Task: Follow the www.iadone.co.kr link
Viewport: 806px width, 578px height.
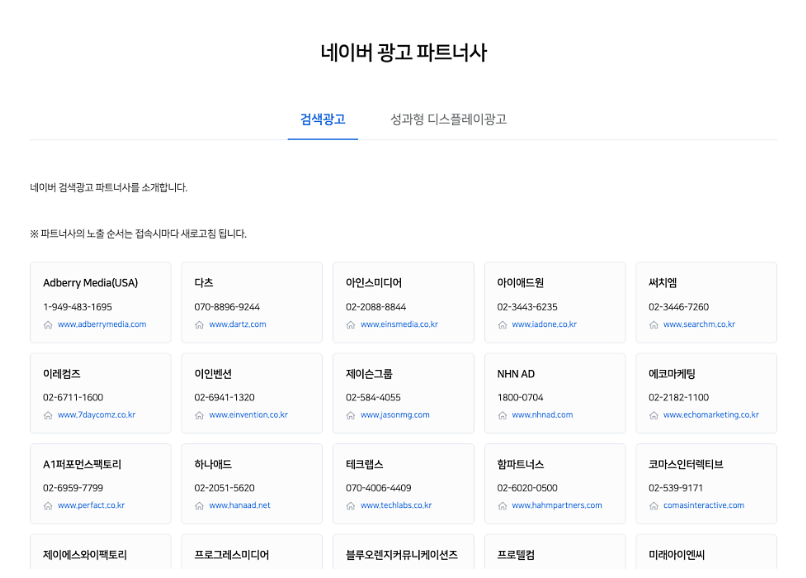Action: [544, 324]
